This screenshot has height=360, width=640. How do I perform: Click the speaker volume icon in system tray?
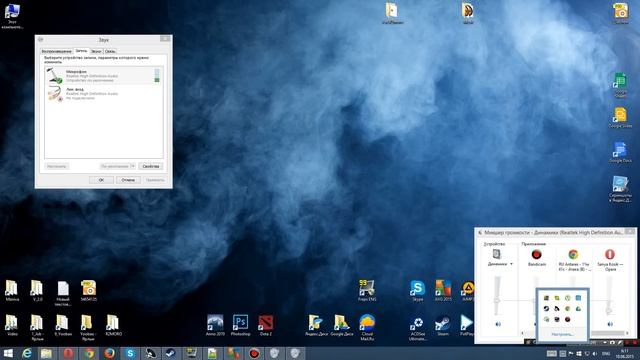point(595,353)
